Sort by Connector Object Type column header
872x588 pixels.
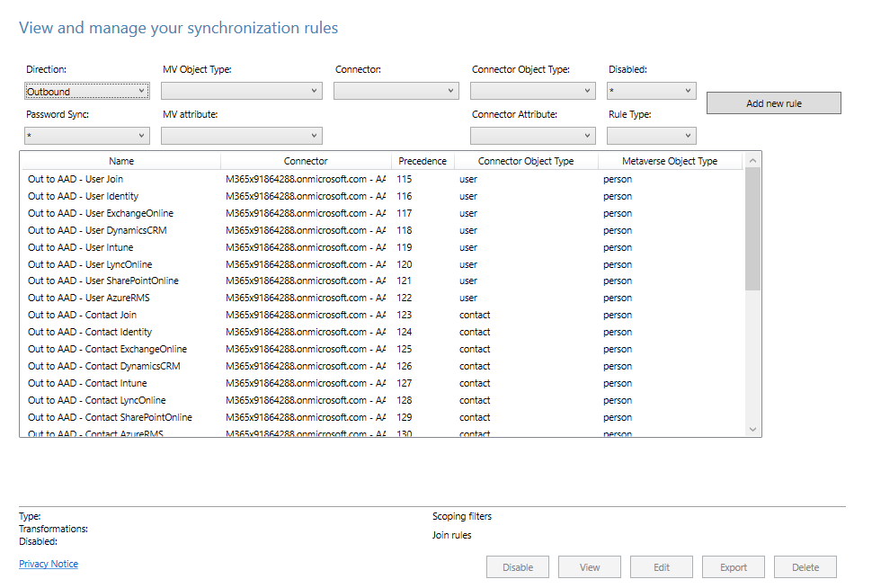pos(526,161)
